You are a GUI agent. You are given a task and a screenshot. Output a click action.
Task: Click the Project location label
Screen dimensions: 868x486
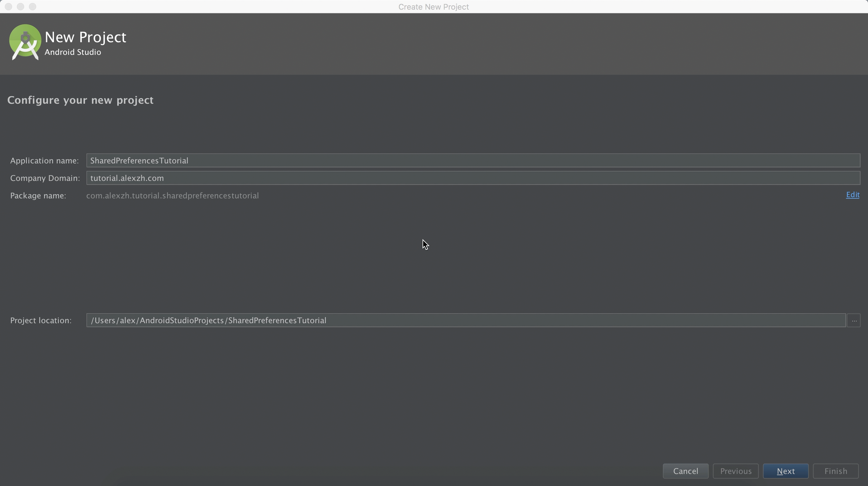point(41,320)
